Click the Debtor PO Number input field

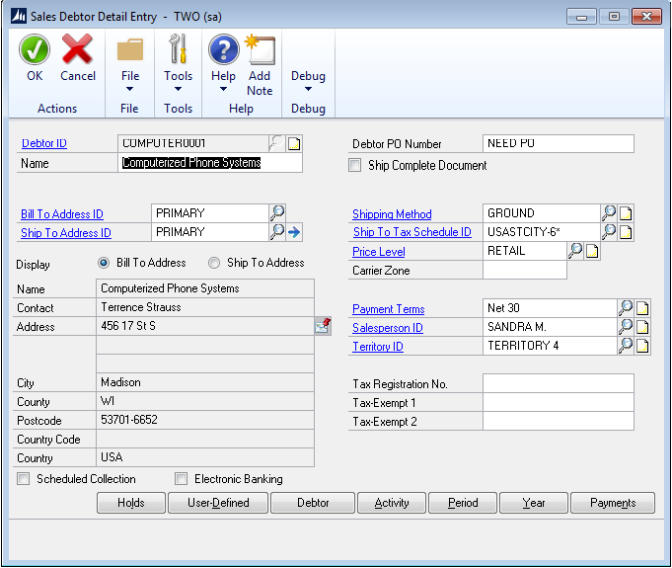(x=558, y=144)
